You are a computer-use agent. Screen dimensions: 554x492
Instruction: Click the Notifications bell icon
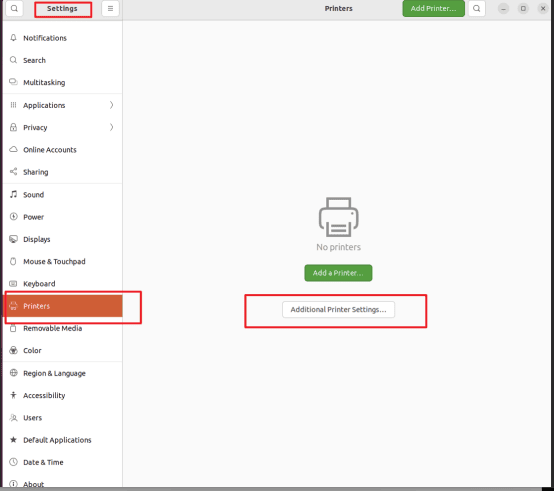13,38
